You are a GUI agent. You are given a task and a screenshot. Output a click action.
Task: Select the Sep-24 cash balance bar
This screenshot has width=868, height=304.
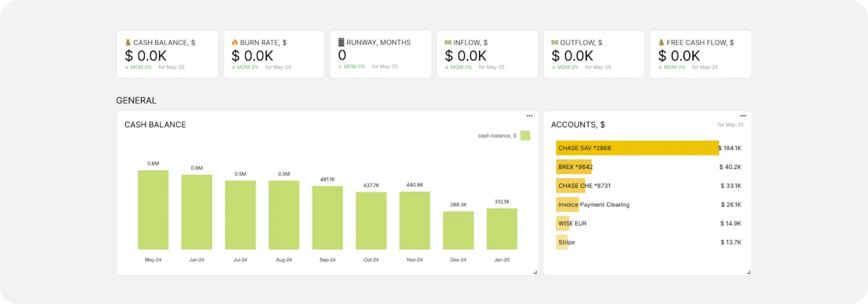(x=328, y=218)
